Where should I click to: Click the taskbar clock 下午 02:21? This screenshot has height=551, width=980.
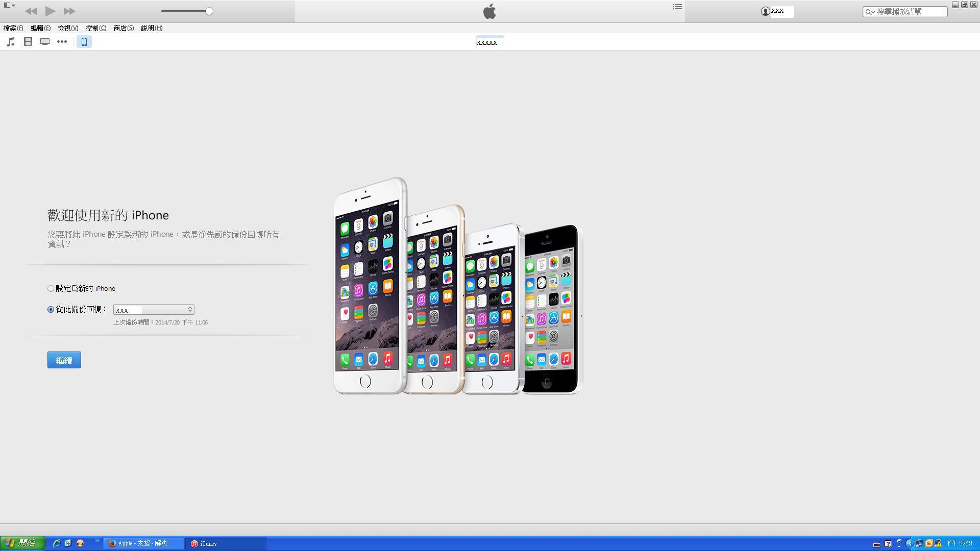[960, 544]
